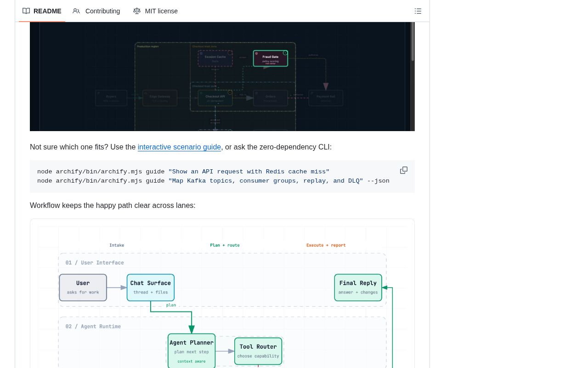588x368 pixels.
Task: Click the Chat Surface node
Action: click(x=151, y=287)
